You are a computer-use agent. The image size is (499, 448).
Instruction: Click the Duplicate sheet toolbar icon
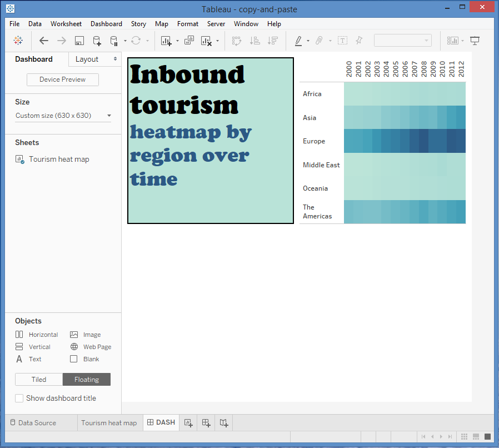click(x=189, y=41)
